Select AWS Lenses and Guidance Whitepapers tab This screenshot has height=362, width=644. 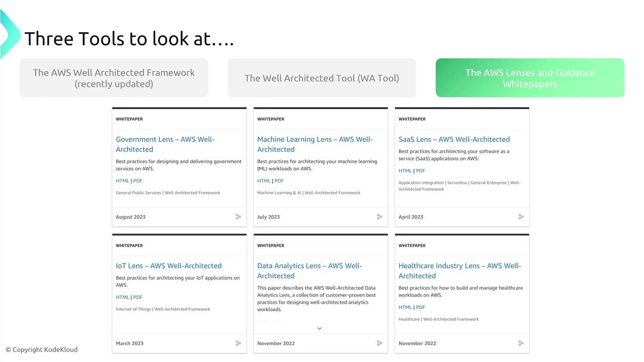(530, 78)
